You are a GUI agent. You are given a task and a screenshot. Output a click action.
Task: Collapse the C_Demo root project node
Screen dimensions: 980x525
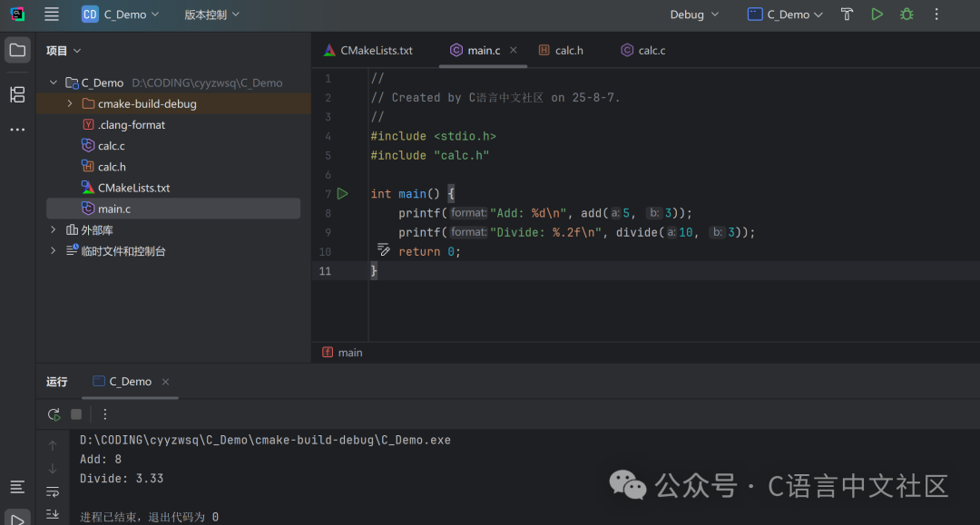click(54, 83)
